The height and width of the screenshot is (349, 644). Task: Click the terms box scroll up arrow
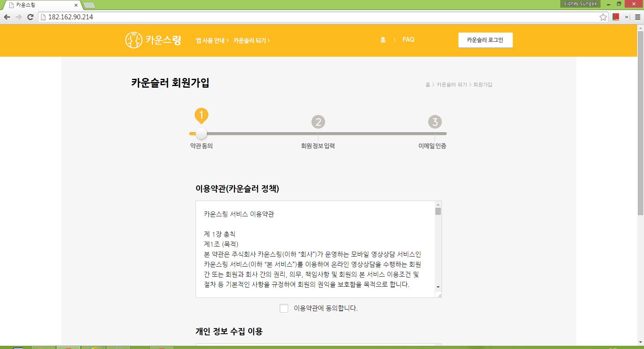pos(438,205)
